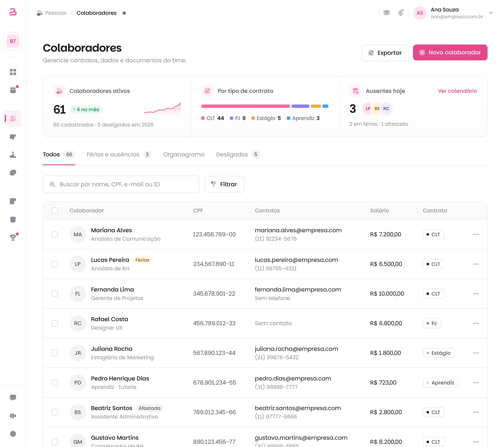504x447 pixels.
Task: Expand the Ana Souza account menu chevron
Action: pyautogui.click(x=491, y=13)
